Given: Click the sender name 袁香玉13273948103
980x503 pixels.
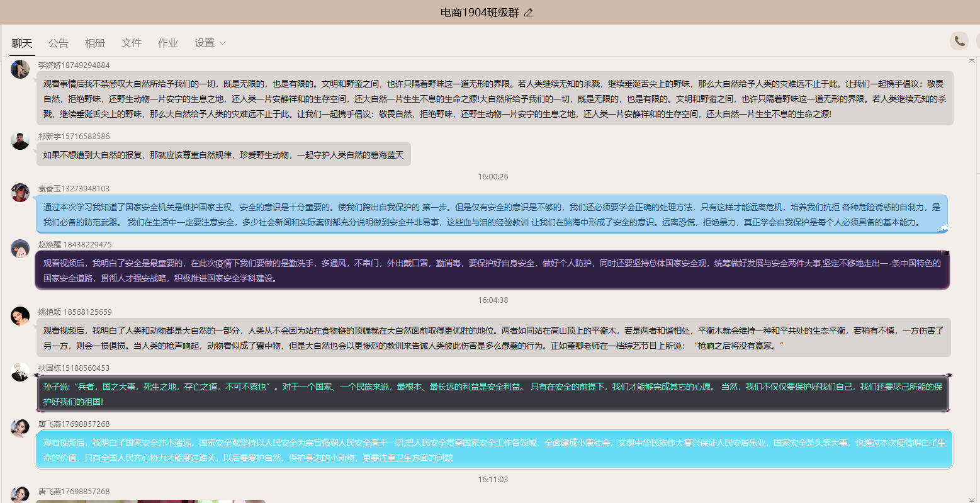Looking at the screenshot, I should [74, 188].
